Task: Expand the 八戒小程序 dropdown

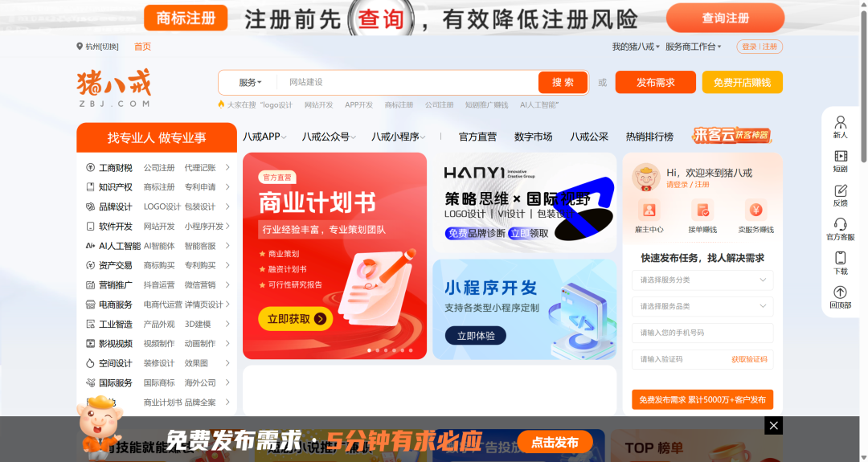Action: pyautogui.click(x=398, y=137)
